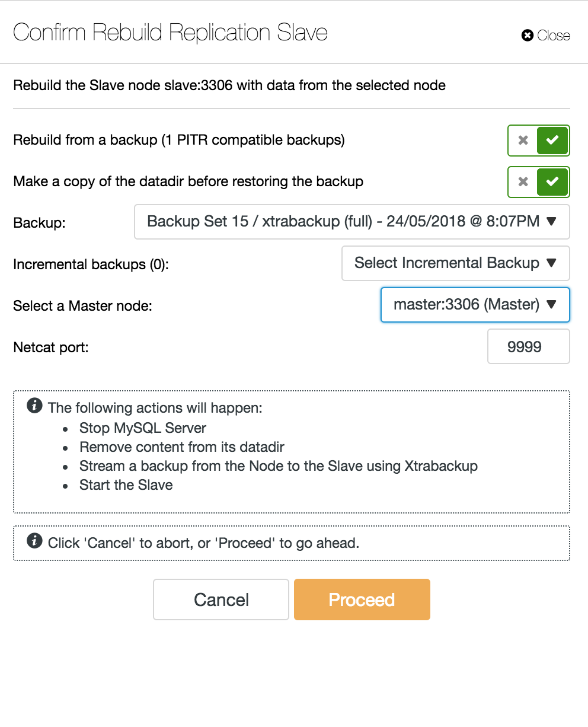Click the dropdown arrow on Backup Set 15

coord(551,222)
